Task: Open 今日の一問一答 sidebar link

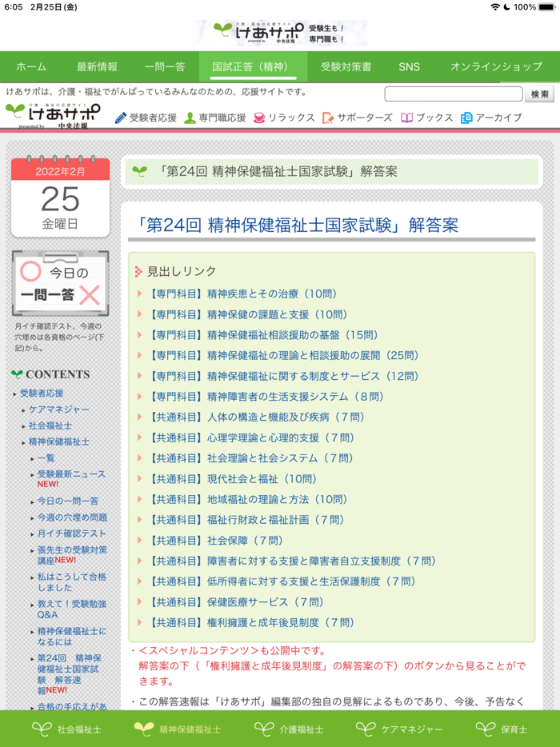Action: (68, 501)
